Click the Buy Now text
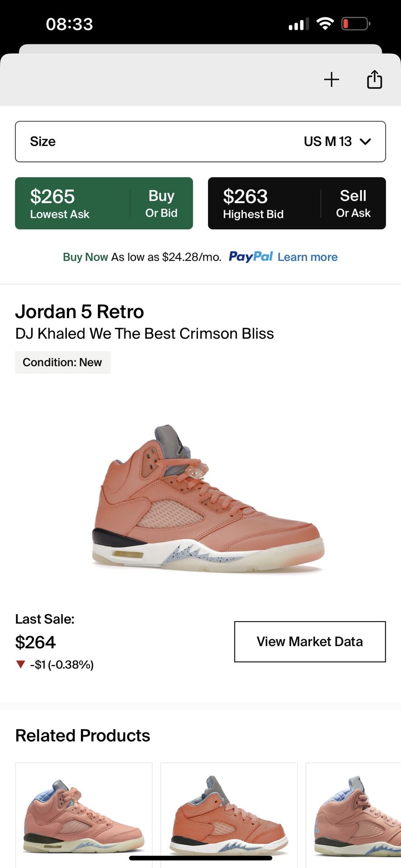 (85, 257)
